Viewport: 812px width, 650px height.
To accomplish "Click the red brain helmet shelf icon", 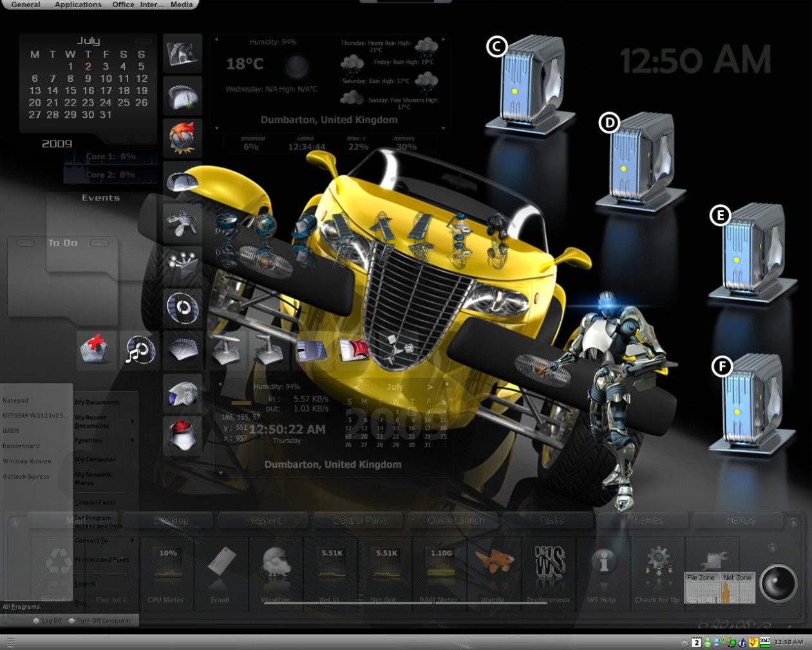I will point(182,435).
